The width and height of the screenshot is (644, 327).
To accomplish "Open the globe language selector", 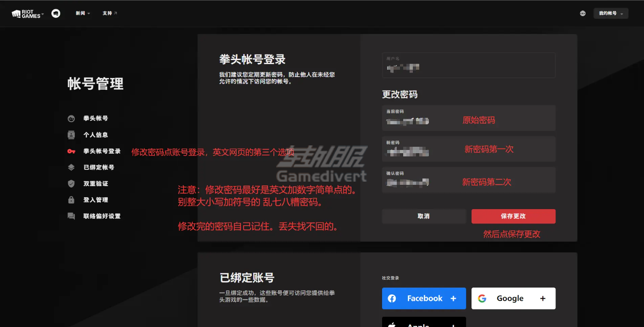I will [x=583, y=14].
